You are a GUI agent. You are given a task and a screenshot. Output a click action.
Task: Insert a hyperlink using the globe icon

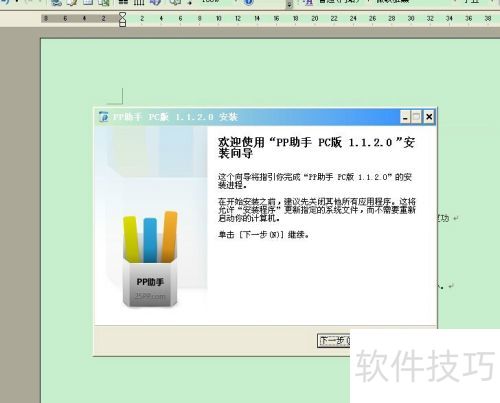coord(56,2)
